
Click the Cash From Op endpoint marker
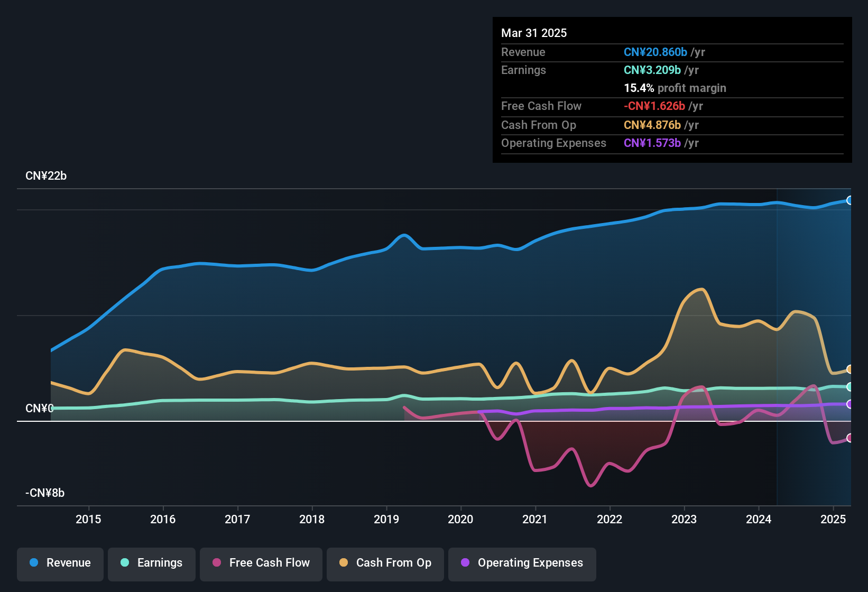pos(849,369)
